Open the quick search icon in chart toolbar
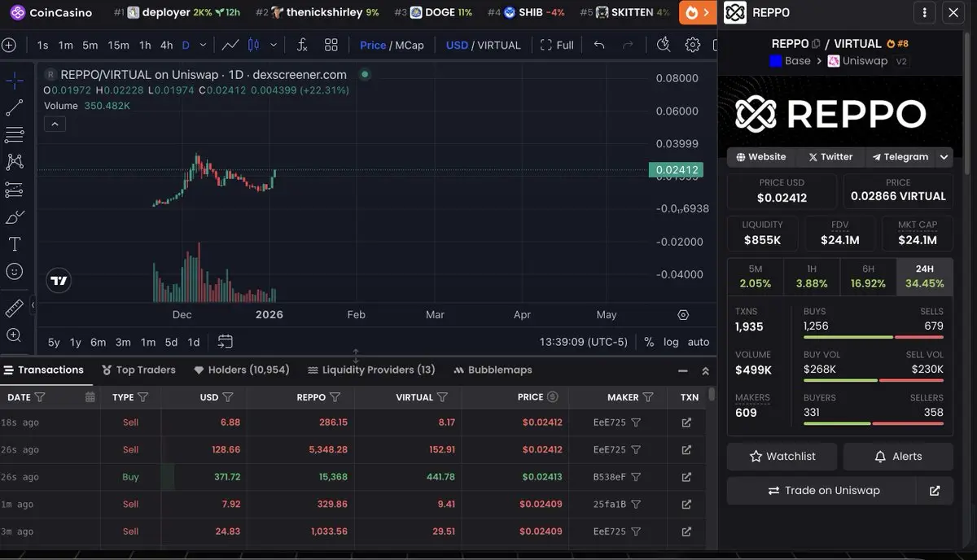Screen dimensions: 977x560 click(664, 45)
